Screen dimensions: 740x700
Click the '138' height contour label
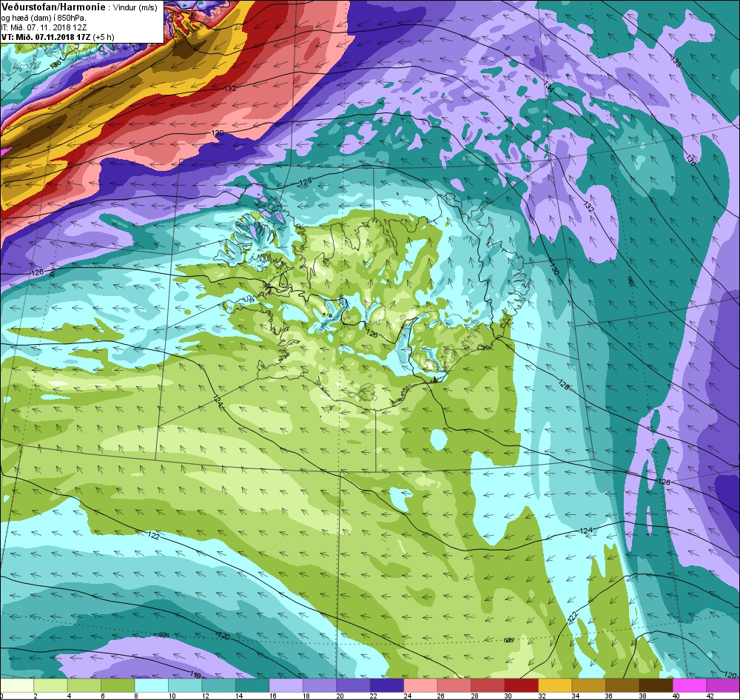(x=676, y=62)
